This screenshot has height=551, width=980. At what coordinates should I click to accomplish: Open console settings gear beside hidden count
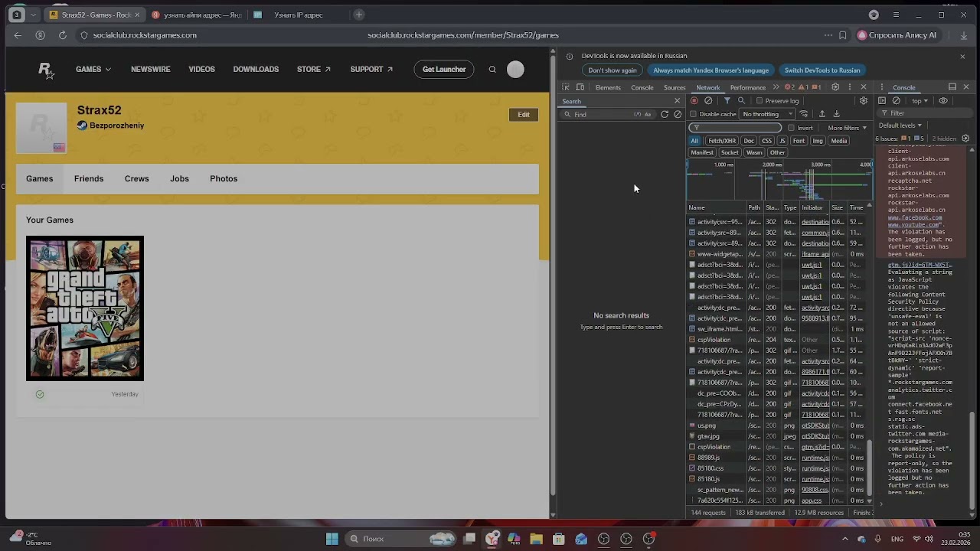(x=965, y=139)
